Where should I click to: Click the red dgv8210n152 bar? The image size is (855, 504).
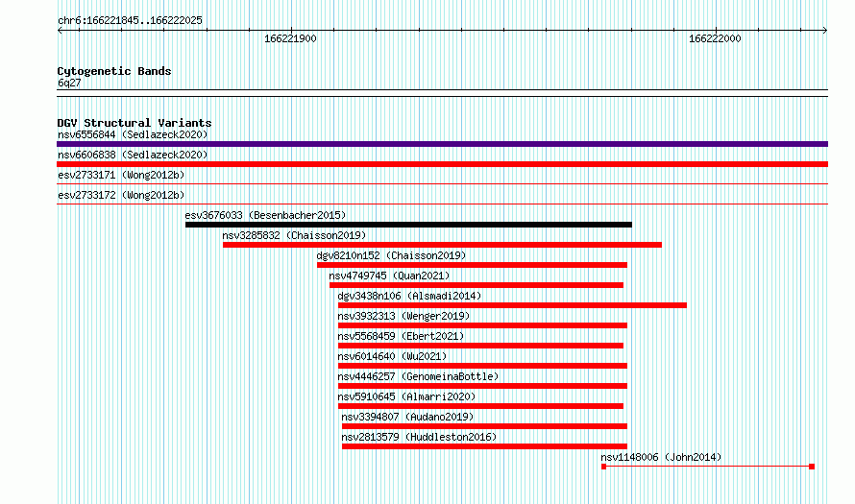[473, 265]
